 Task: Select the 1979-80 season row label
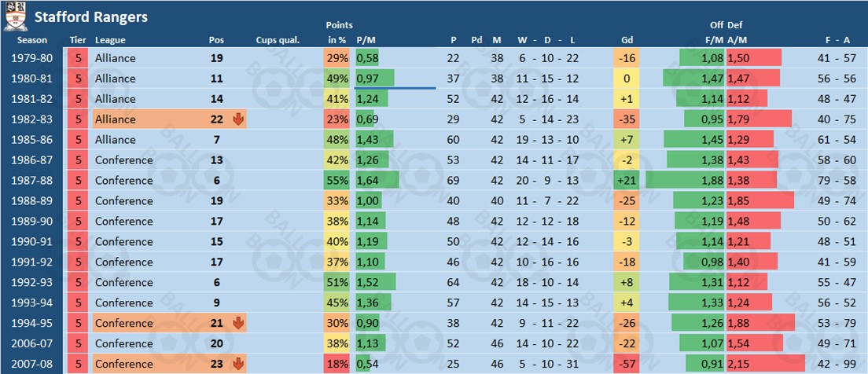[x=32, y=58]
